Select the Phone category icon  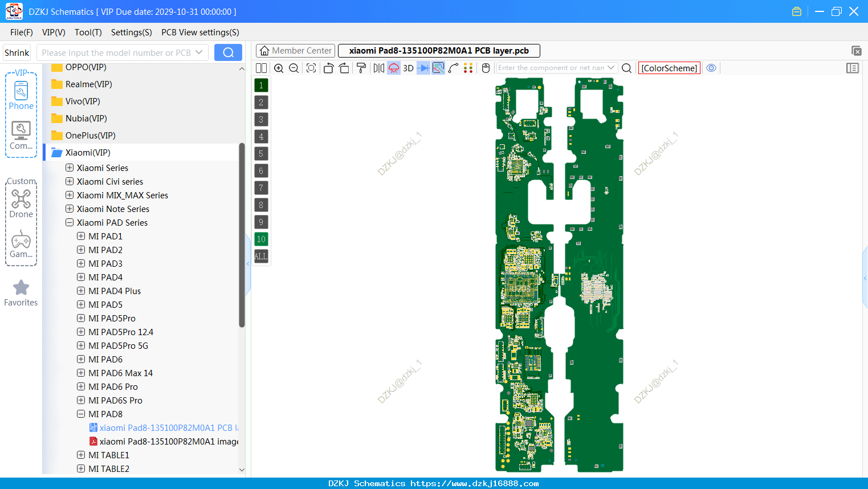click(21, 96)
